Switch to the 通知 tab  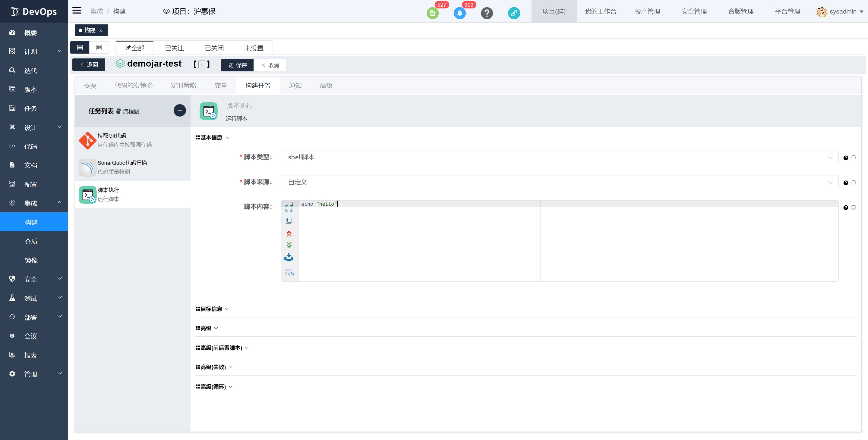(x=295, y=85)
